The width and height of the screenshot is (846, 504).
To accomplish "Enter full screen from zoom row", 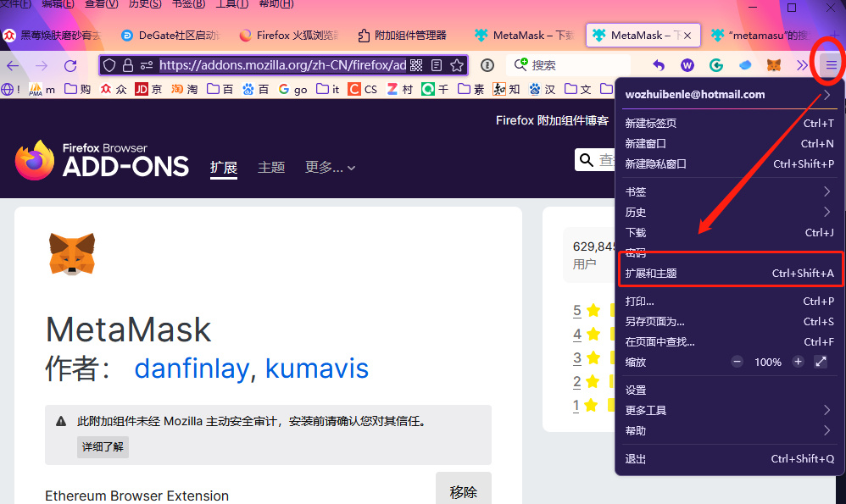I will point(821,362).
